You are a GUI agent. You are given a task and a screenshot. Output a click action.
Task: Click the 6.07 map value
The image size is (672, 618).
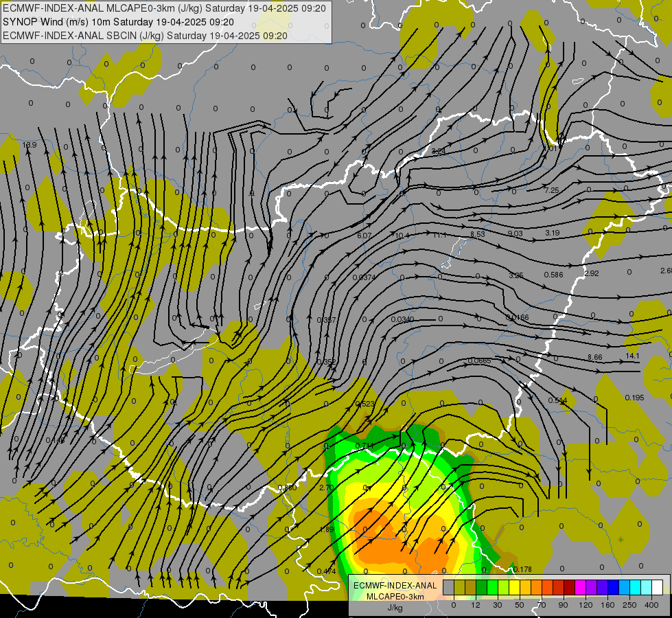tap(364, 236)
